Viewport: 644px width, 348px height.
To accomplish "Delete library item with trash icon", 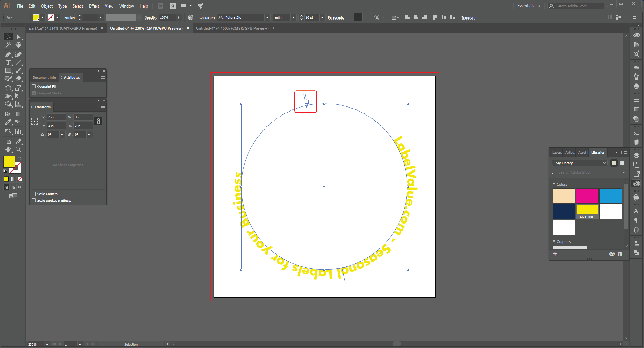I will (620, 254).
